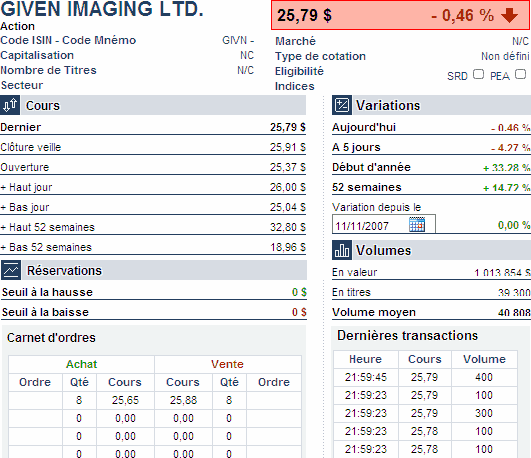Click the Cours up-down arrows icon
Image resolution: width=531 pixels, height=458 pixels.
click(10, 105)
